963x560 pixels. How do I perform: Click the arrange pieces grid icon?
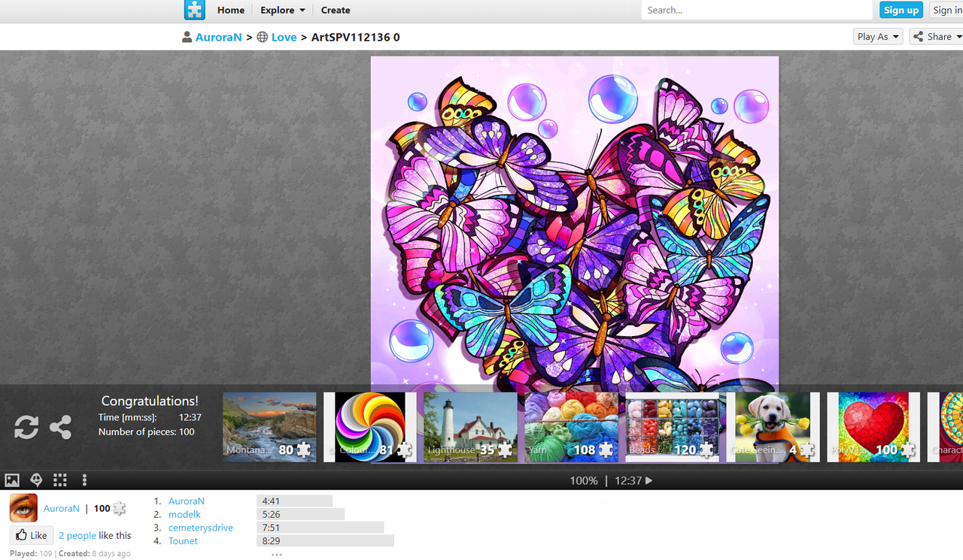pyautogui.click(x=60, y=480)
